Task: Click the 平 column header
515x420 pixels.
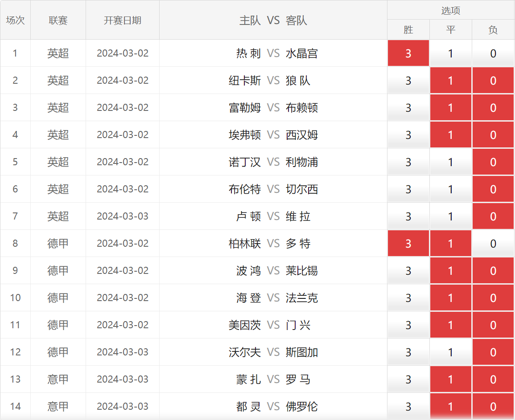Action: coord(451,30)
